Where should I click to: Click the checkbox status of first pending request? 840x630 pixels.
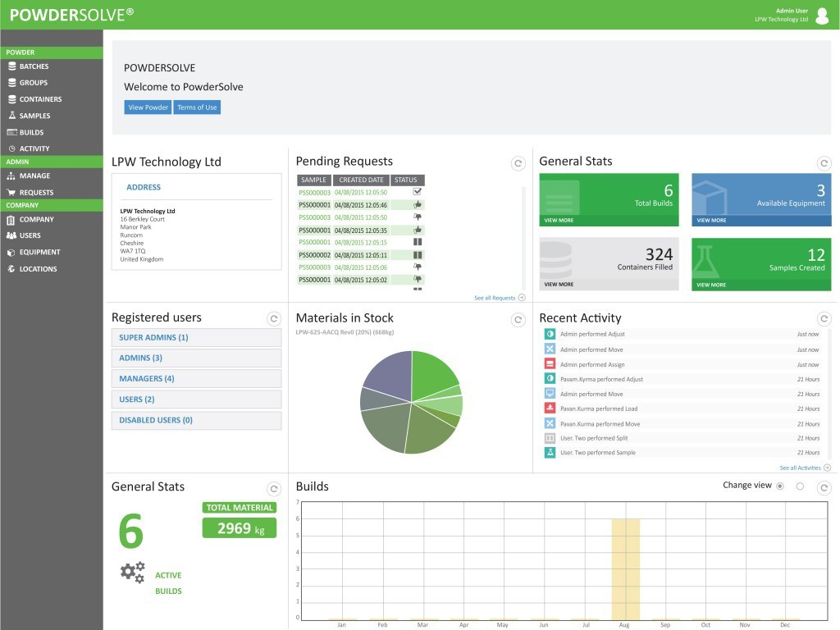tap(418, 192)
